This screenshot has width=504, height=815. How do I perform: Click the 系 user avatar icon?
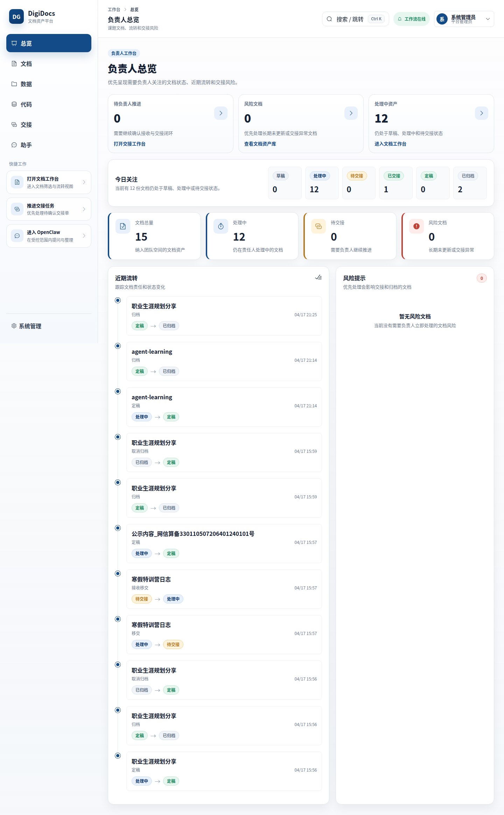point(442,19)
